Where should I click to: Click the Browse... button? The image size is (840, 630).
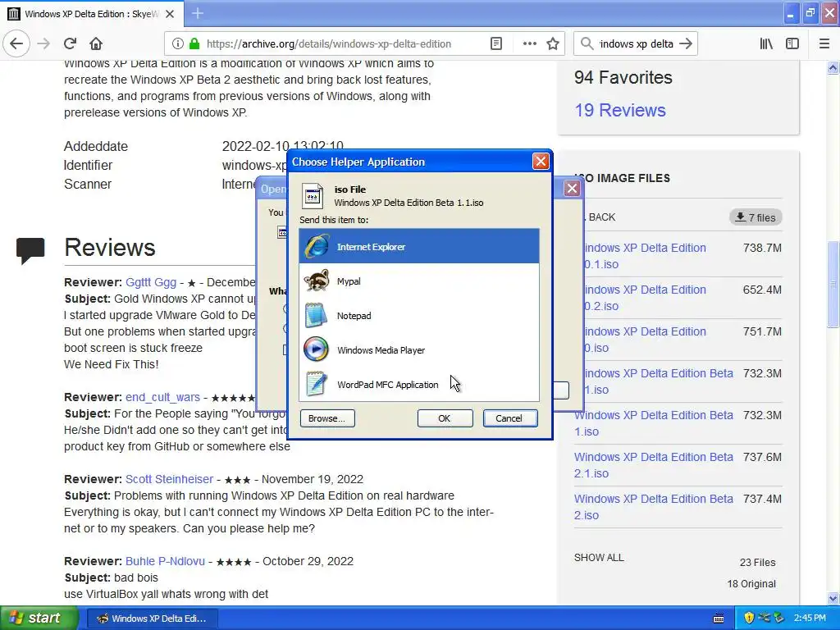click(x=326, y=418)
